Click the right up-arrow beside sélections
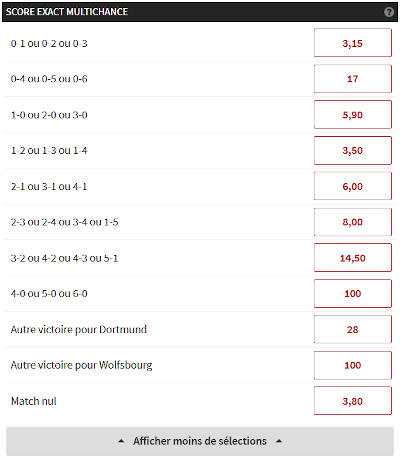Screen dimensions: 400x458 279,441
